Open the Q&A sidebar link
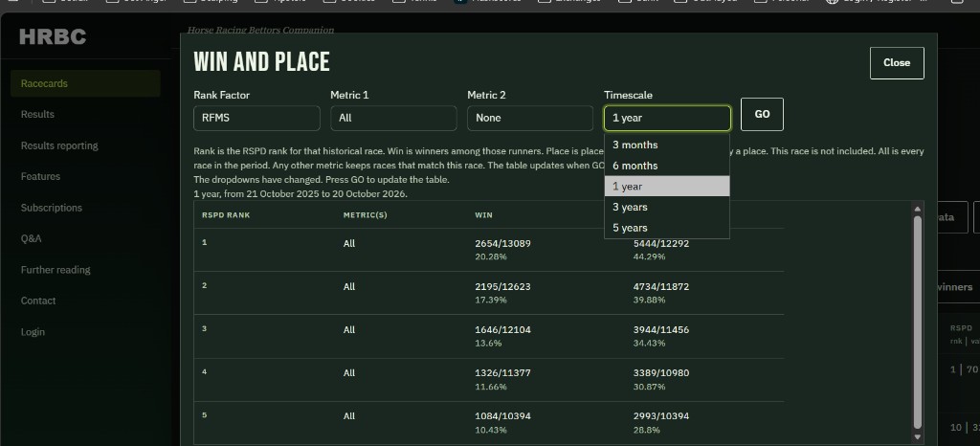 (32, 238)
